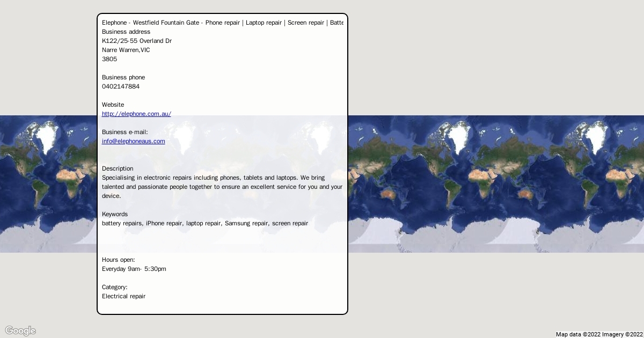Click the Narre Warren, VIC text

[x=126, y=50]
